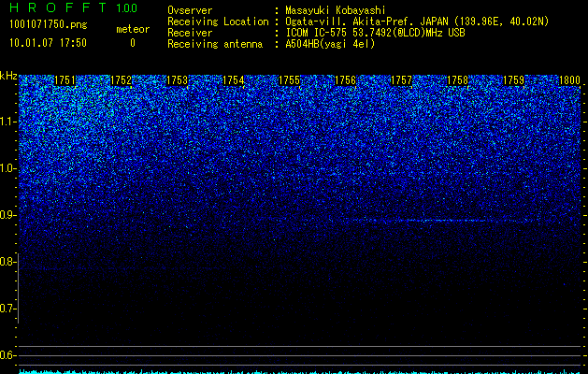
Task: Click the 1756 time marker
Action: tap(345, 80)
